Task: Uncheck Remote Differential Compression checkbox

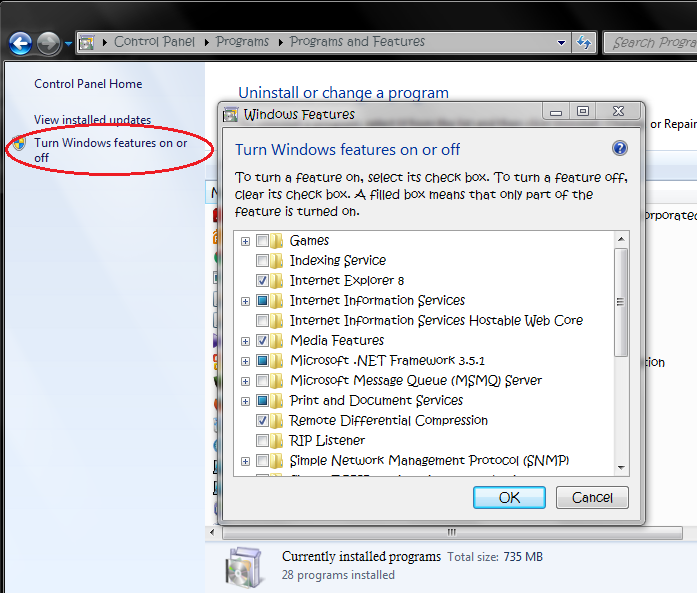Action: pos(262,421)
